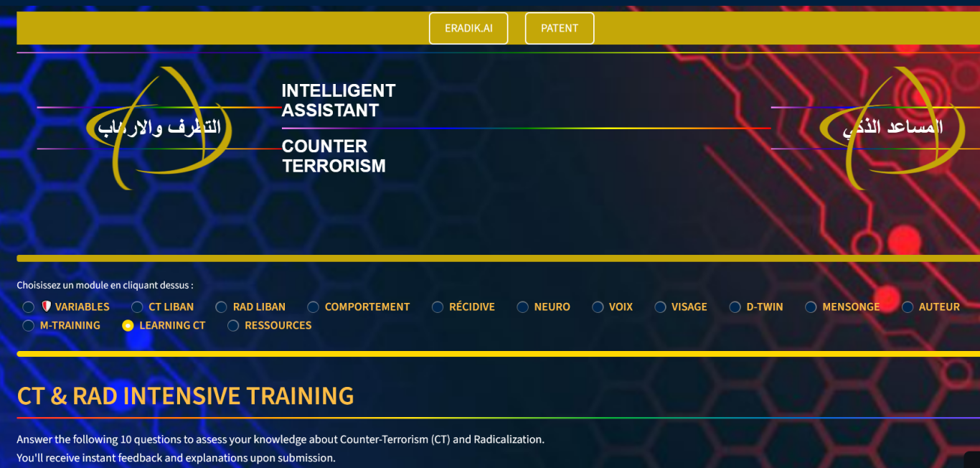Select the VARIABLES module radio button
This screenshot has width=980, height=468.
point(29,307)
